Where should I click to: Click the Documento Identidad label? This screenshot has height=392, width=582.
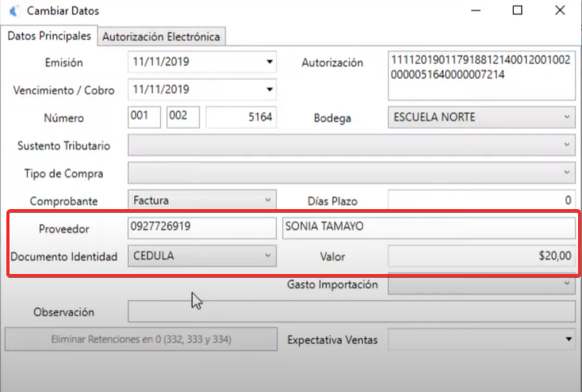coord(64,257)
